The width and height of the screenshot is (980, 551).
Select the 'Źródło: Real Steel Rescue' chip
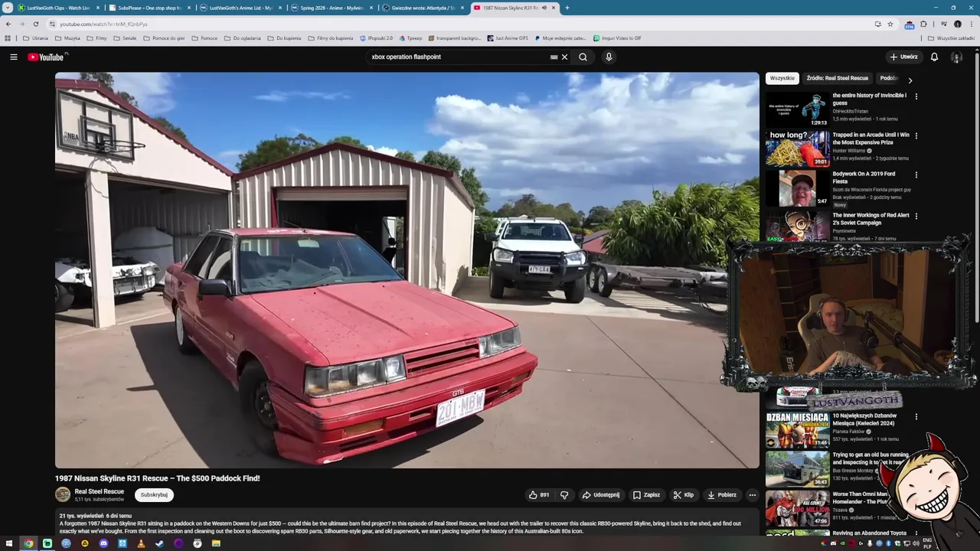tap(837, 78)
